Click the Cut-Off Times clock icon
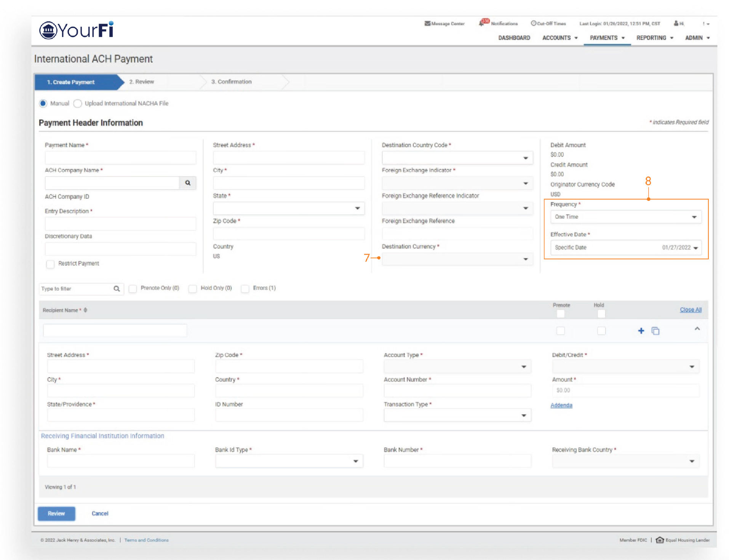The width and height of the screenshot is (729, 560). [533, 23]
